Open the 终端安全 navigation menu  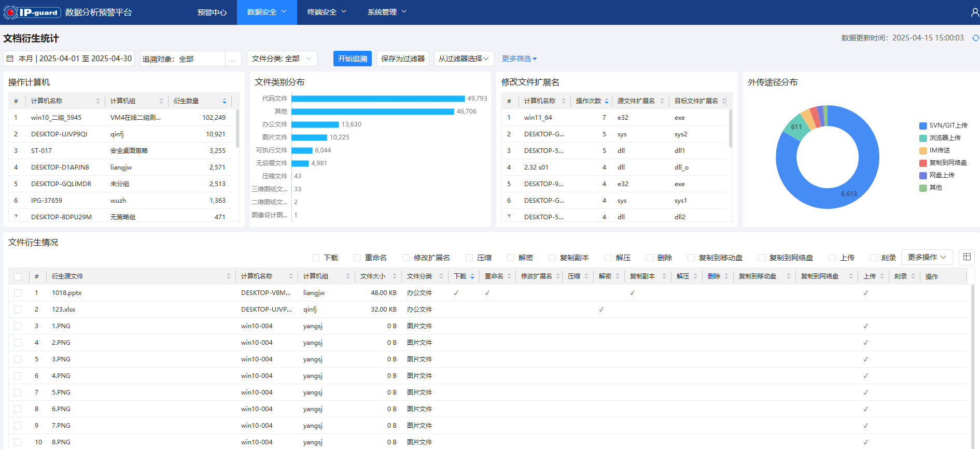(327, 12)
